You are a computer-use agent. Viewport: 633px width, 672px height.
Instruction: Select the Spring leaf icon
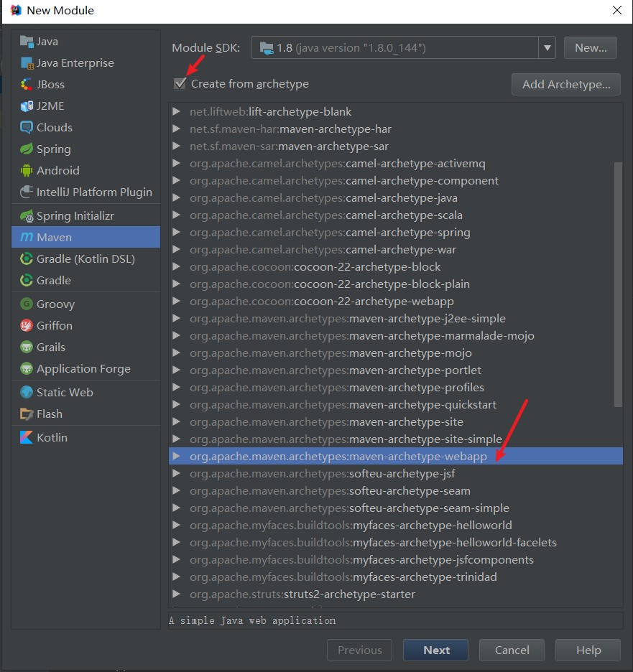point(27,149)
